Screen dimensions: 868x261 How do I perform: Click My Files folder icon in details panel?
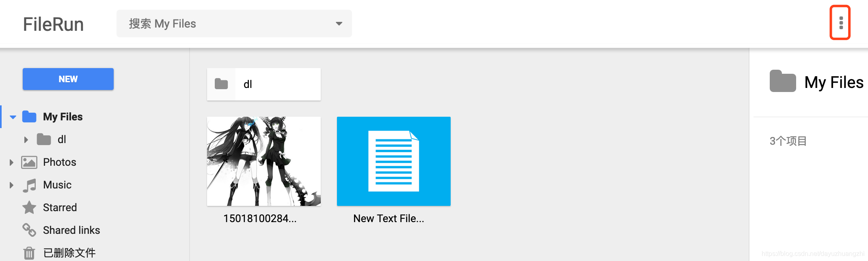783,81
